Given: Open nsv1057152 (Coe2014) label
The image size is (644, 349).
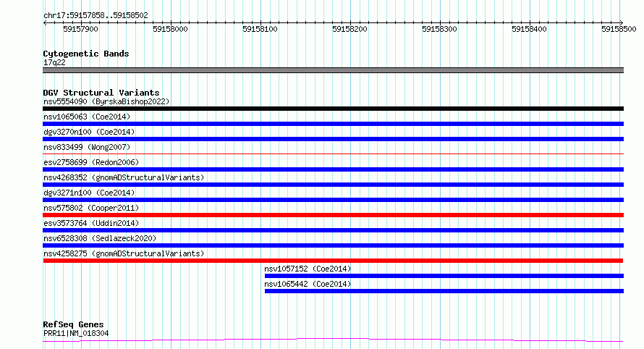Looking at the screenshot, I should tap(308, 269).
